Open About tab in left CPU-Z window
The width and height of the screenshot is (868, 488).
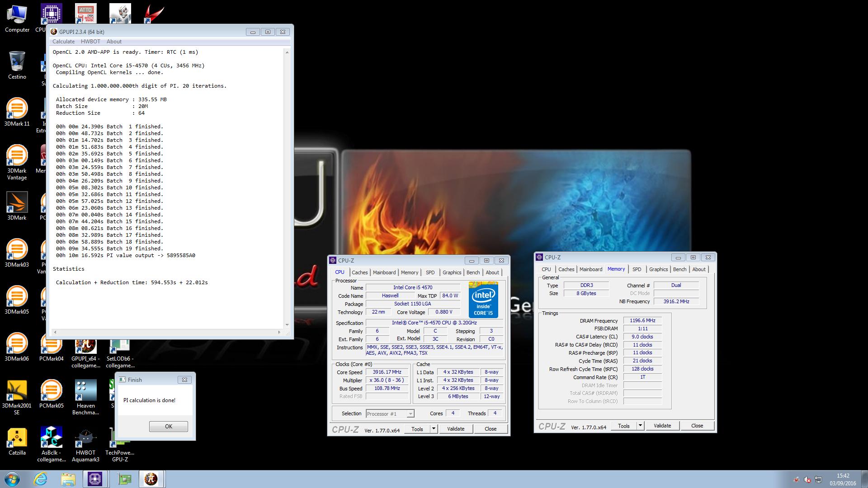pos(492,272)
